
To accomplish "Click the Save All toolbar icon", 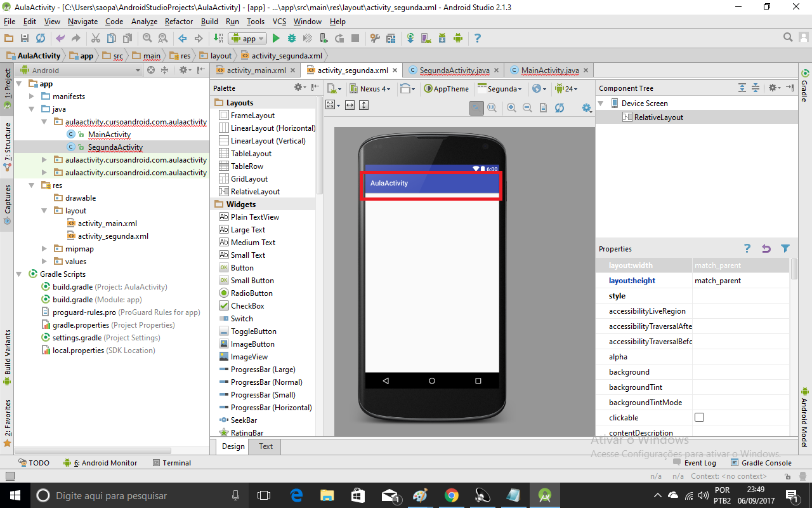I will click(25, 38).
